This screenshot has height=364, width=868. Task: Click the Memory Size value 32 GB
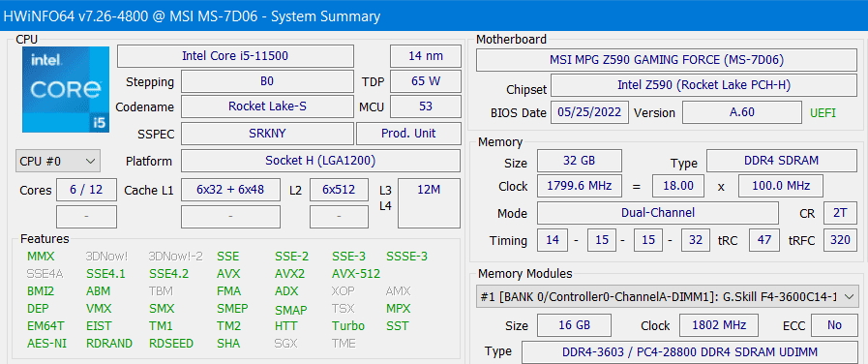(x=580, y=161)
